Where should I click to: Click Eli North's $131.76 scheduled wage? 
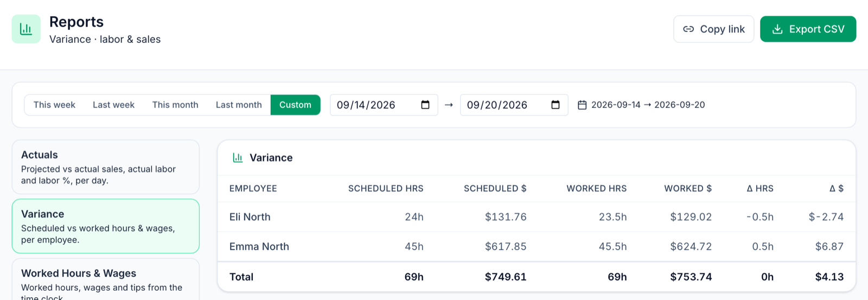tap(506, 217)
